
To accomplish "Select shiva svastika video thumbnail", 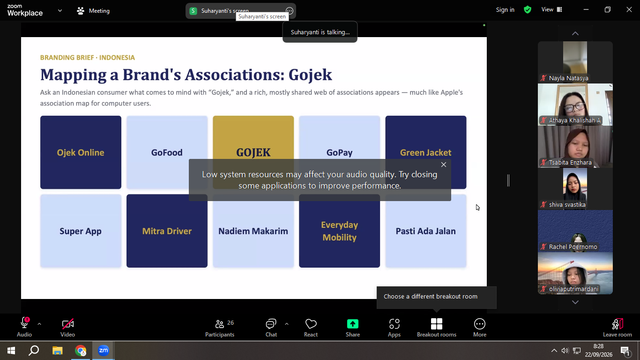I will pos(575,189).
